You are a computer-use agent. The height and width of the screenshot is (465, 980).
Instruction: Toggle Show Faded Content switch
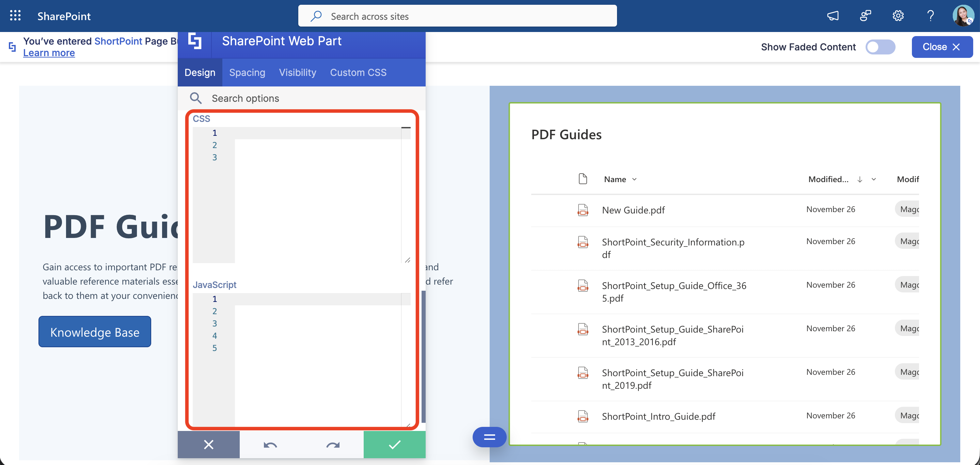pyautogui.click(x=880, y=47)
